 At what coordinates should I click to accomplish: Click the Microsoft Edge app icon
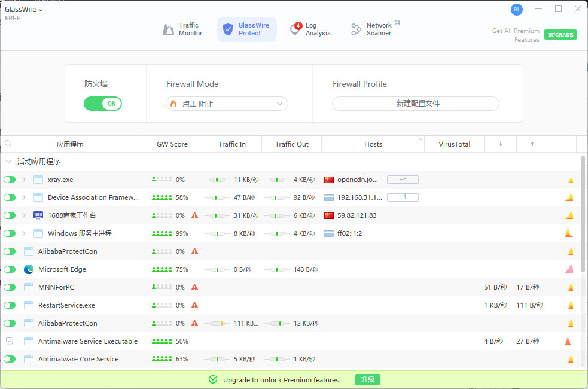[x=29, y=269]
